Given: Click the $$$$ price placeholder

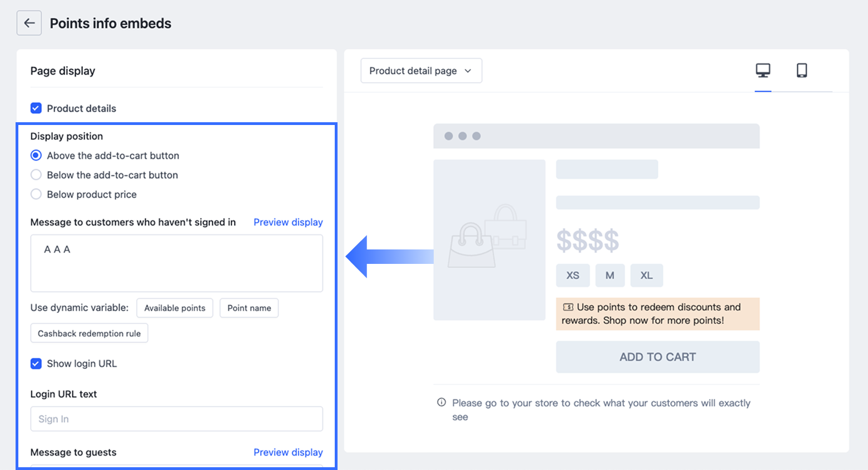Looking at the screenshot, I should pos(588,241).
